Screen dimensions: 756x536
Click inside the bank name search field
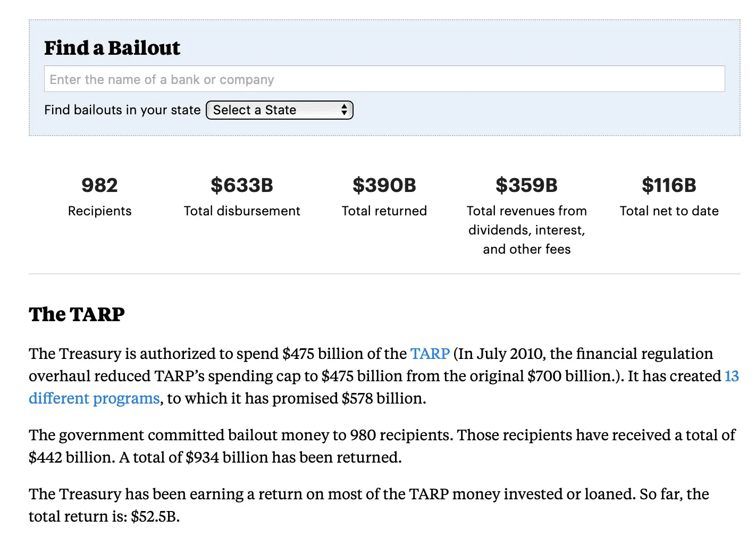point(384,79)
